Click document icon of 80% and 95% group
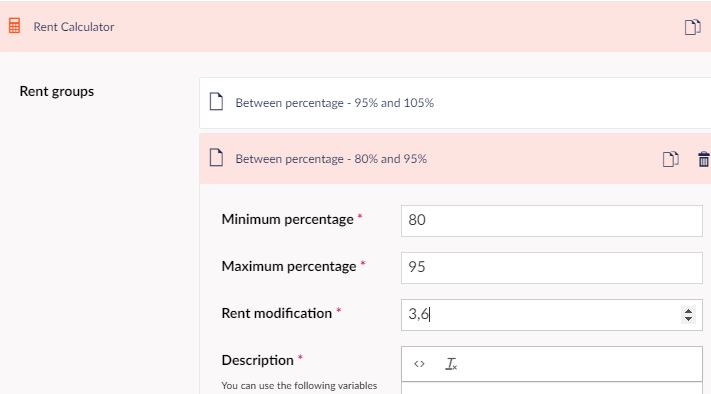This screenshot has width=711, height=394. tap(216, 158)
